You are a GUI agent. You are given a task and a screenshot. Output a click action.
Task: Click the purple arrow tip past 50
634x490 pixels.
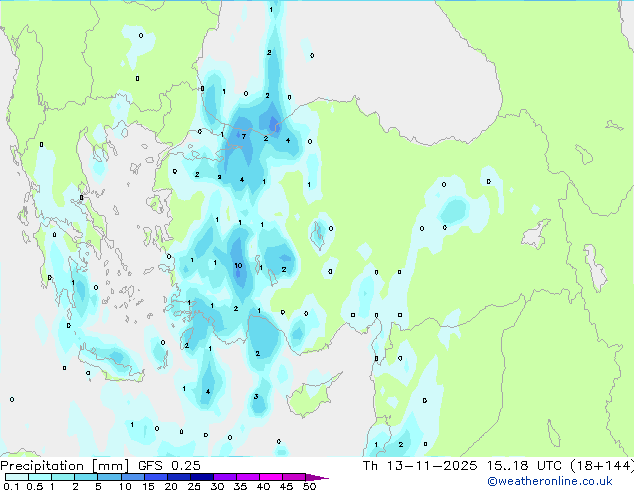tap(317, 478)
